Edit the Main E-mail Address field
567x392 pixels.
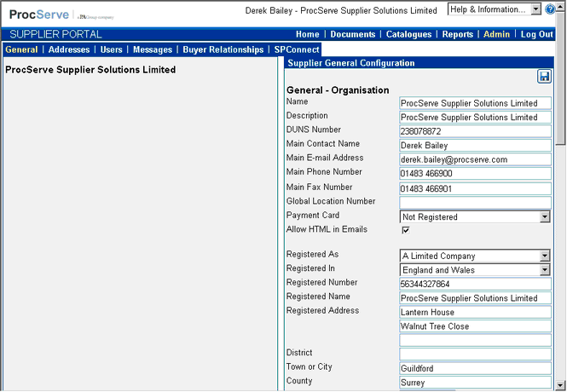pyautogui.click(x=475, y=159)
